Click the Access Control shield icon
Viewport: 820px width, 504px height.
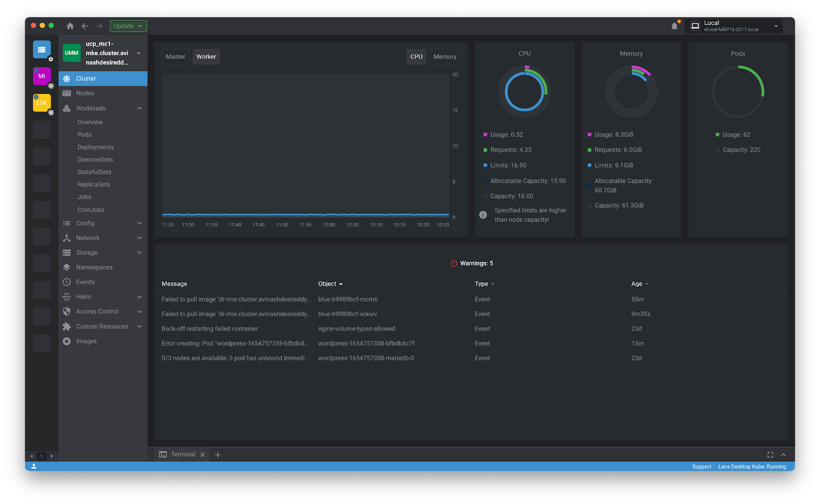coord(67,311)
